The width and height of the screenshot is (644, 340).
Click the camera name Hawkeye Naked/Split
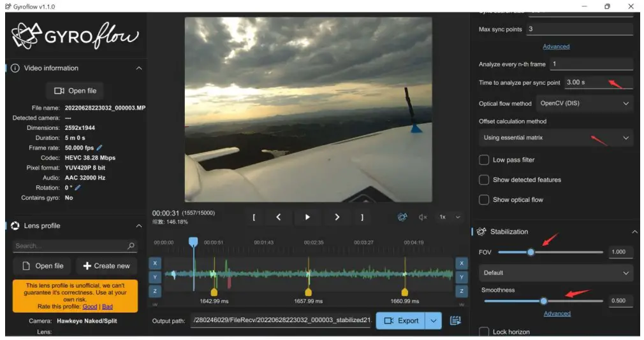[x=87, y=321]
